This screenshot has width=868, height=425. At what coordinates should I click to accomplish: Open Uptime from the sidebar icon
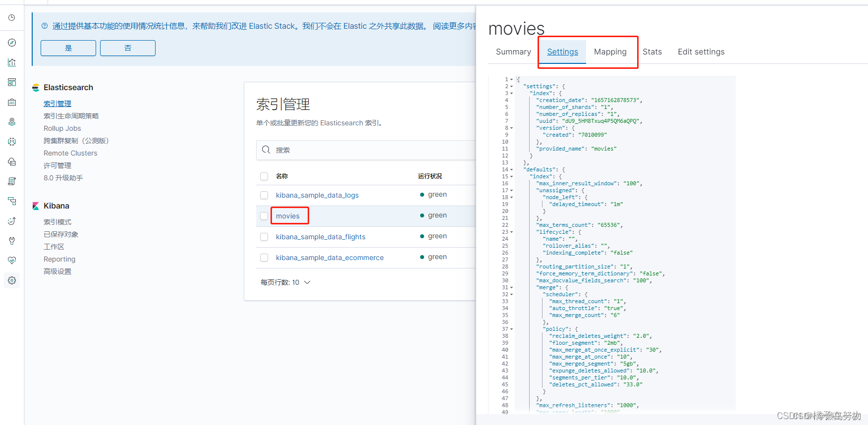click(12, 221)
